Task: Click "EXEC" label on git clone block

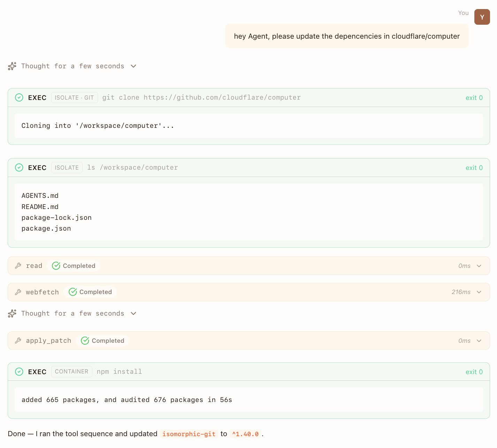Action: coord(37,98)
